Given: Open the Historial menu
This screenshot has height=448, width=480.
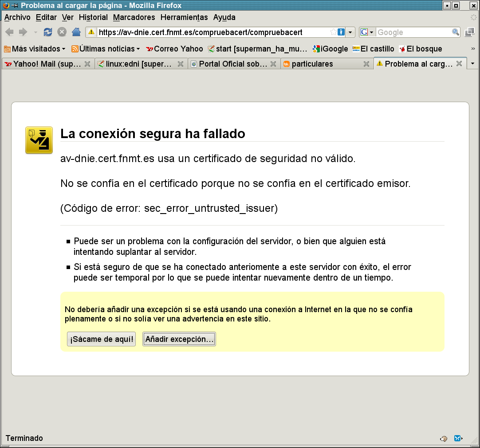Looking at the screenshot, I should 93,17.
